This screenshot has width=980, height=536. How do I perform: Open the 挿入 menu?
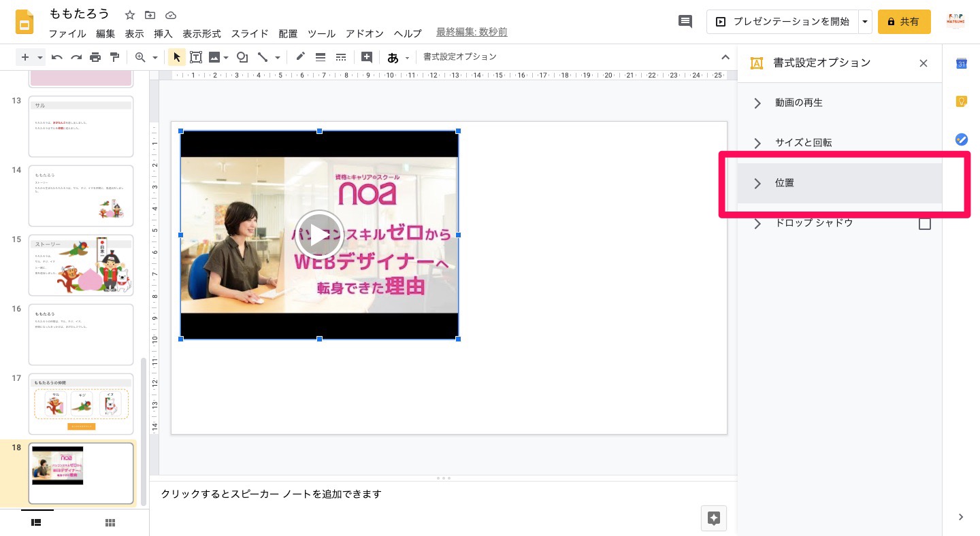point(163,33)
